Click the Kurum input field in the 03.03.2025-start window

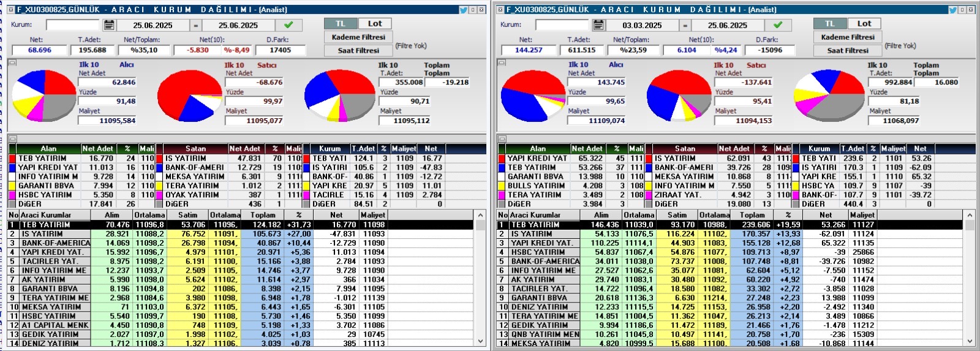click(x=562, y=25)
